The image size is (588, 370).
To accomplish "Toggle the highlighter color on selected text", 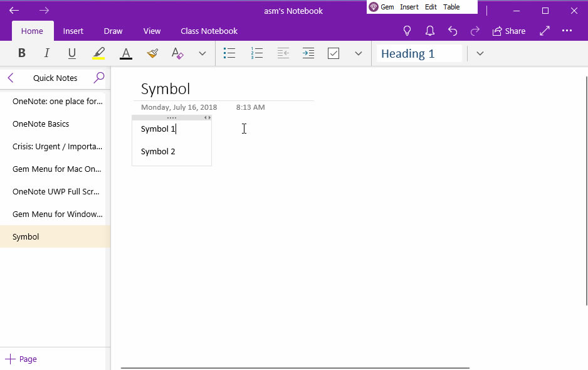I will 98,53.
